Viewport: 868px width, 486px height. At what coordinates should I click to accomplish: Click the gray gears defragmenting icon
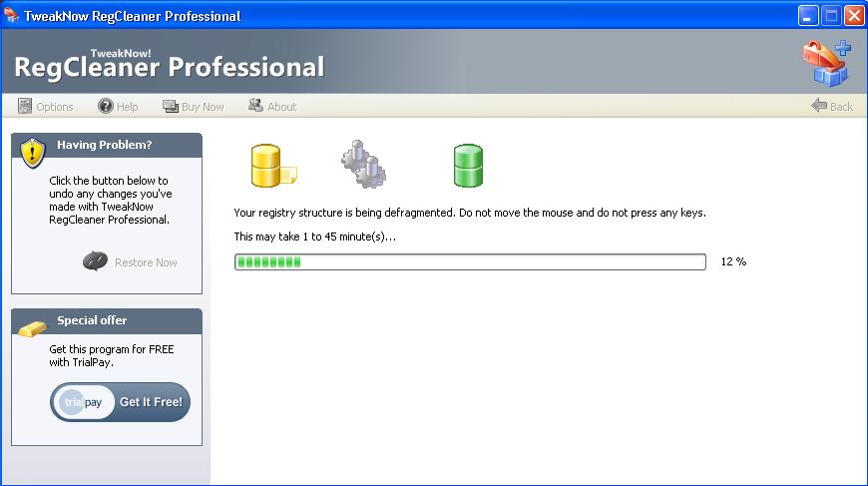pos(363,164)
